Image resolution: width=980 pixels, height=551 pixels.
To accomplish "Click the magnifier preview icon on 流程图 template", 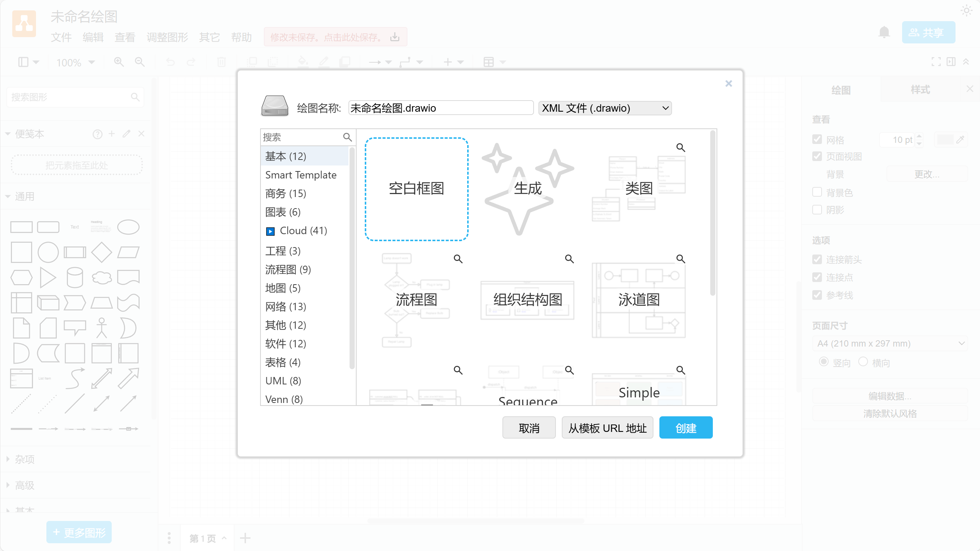I will click(x=458, y=258).
